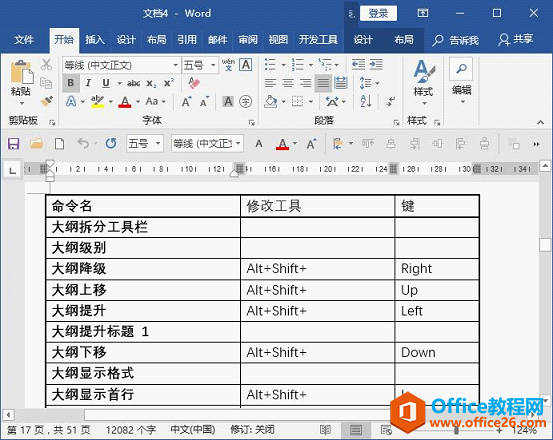Click the table cell 大纲降级

coord(143,269)
